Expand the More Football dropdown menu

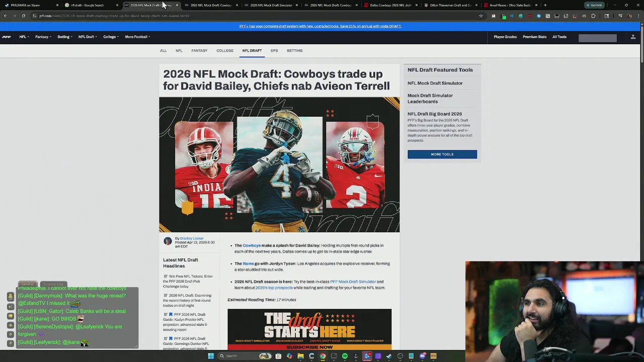pyautogui.click(x=137, y=37)
